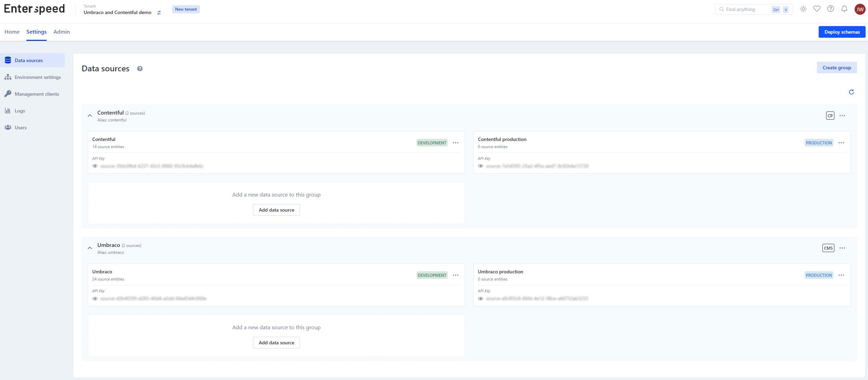Open Contentful group more options menu
868x380 pixels.
(842, 116)
